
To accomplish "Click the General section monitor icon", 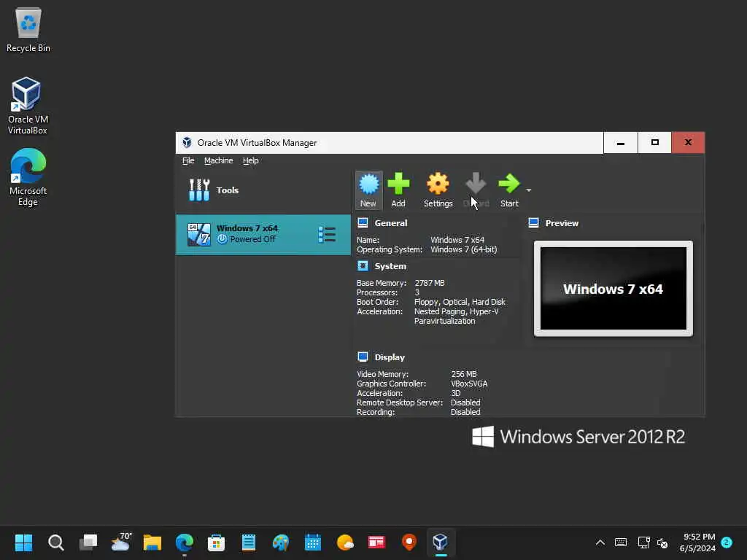I will coord(363,223).
